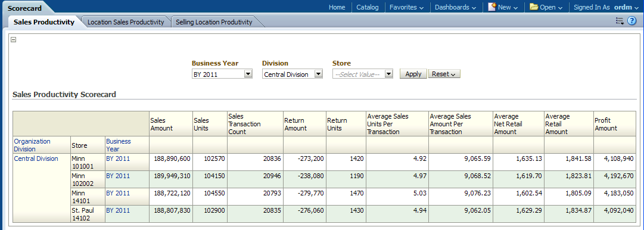Click BY 2011 link for St. Paul 14102
Image resolution: width=644 pixels, height=230 pixels.
tap(118, 210)
